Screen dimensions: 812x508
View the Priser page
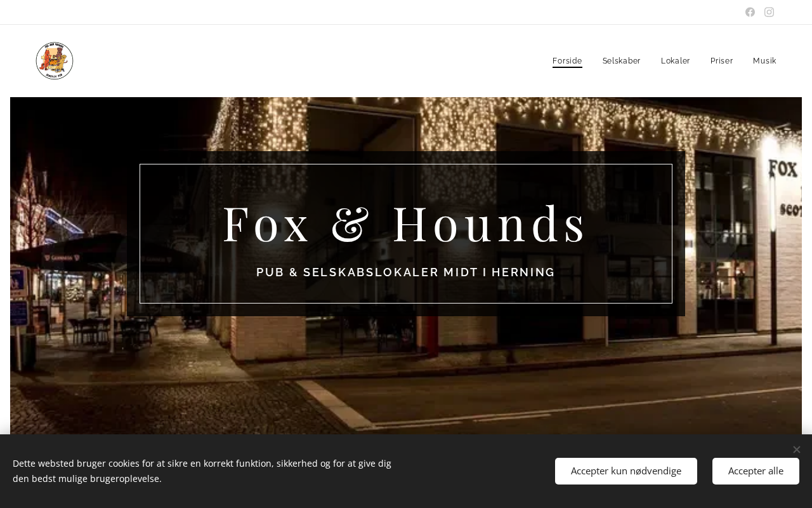[x=721, y=61]
